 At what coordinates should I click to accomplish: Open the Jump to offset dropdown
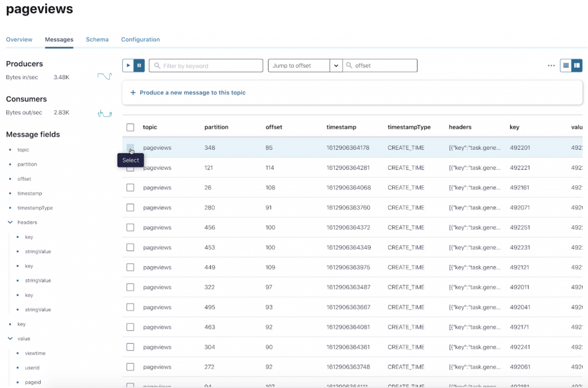pos(336,65)
